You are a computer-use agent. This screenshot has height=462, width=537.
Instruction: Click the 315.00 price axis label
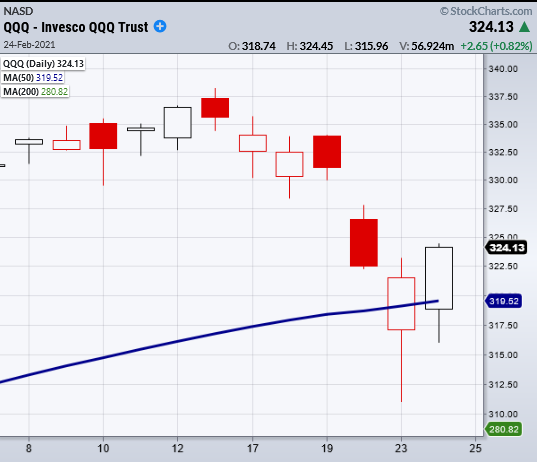coord(502,355)
